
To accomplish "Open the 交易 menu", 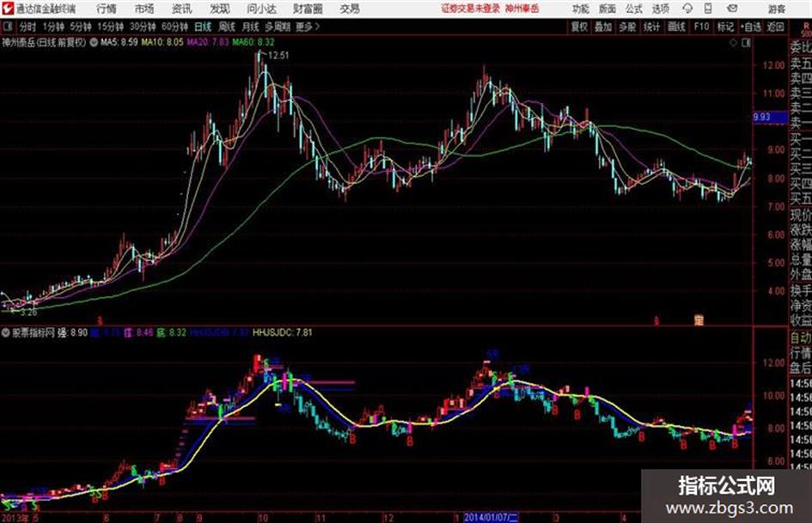I will 350,9.
